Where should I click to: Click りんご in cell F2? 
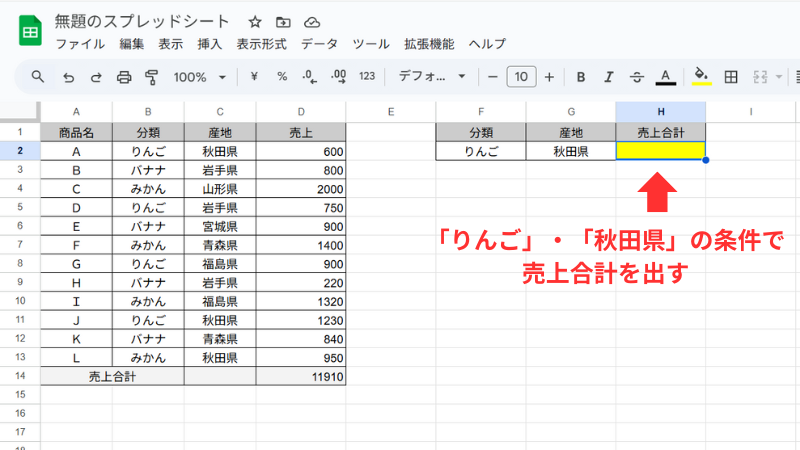(x=481, y=151)
